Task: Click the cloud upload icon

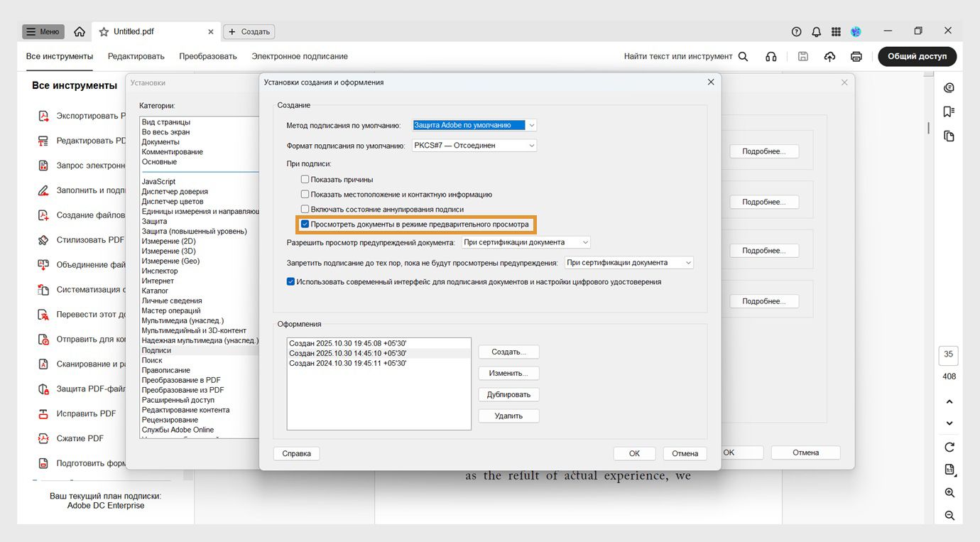Action: (829, 57)
